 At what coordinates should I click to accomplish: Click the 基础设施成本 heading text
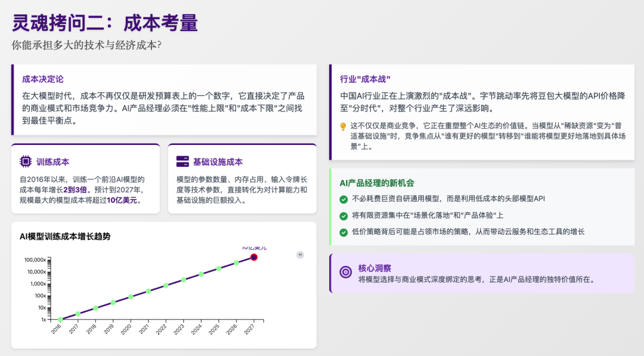click(218, 162)
